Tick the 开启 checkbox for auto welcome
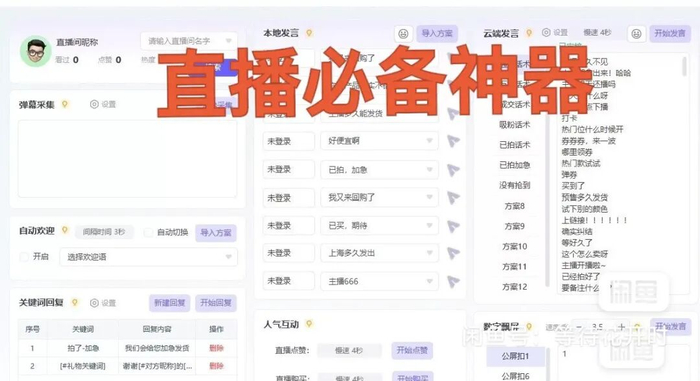 coord(25,256)
